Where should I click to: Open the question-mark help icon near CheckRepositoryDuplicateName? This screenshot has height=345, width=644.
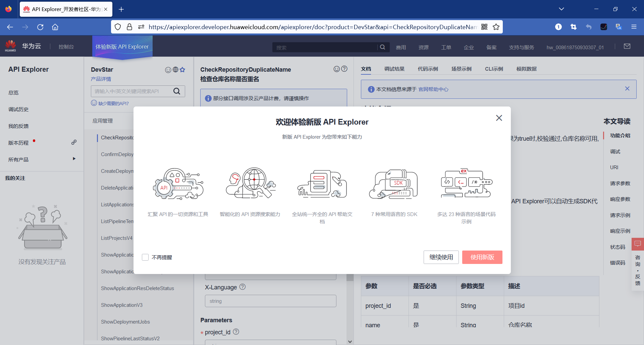coord(344,69)
